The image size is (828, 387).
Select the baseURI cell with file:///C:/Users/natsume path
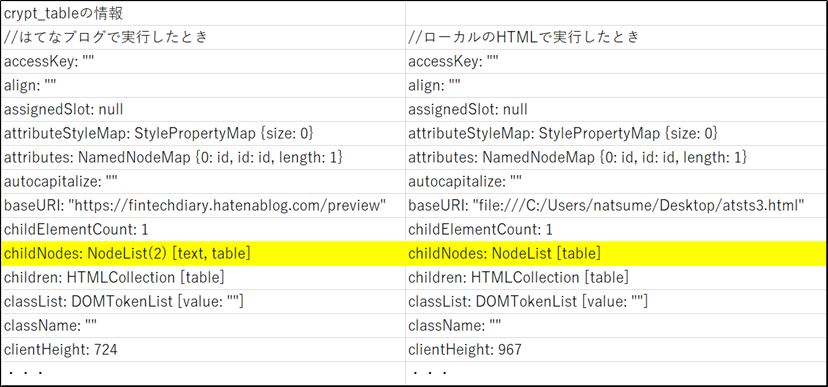tap(616, 205)
